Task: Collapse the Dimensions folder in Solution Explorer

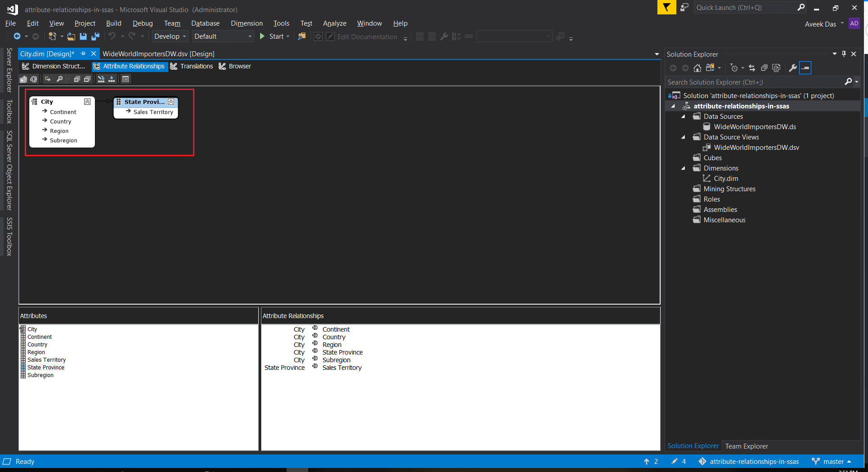Action: [x=683, y=168]
